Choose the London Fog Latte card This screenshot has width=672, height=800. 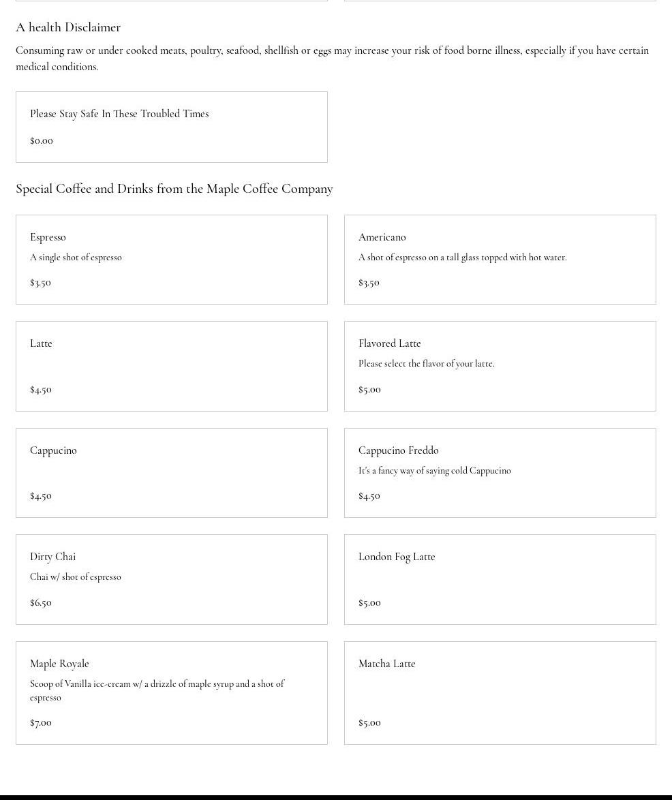pyautogui.click(x=500, y=579)
